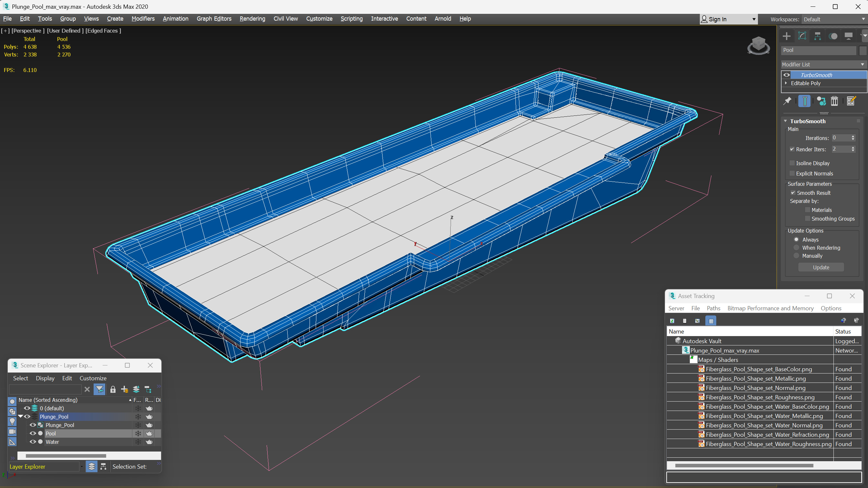Click the Perspective viewport label

[x=28, y=31]
